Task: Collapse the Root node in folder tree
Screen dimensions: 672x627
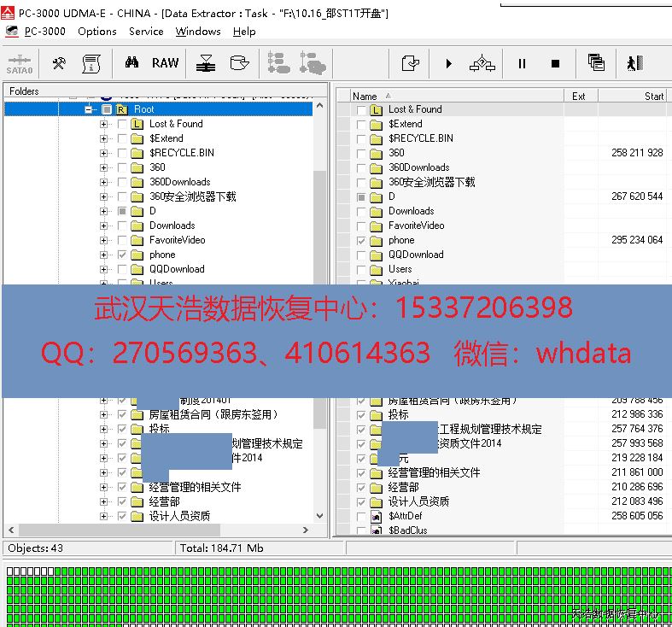Action: tap(89, 109)
